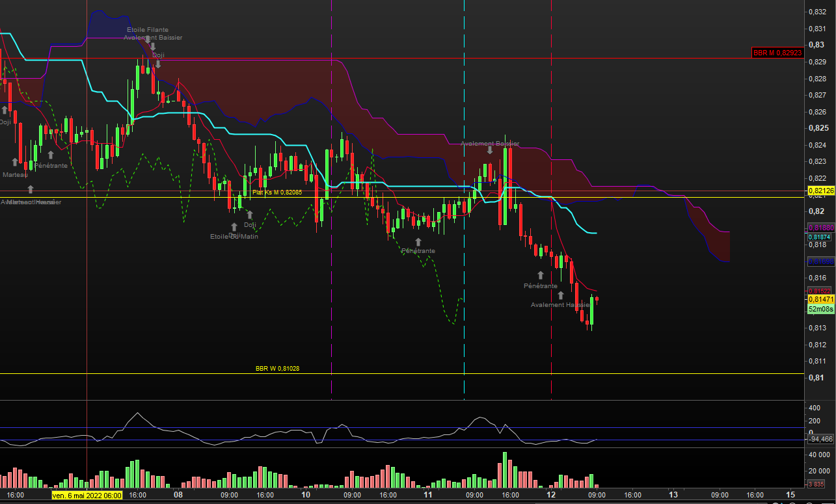The width and height of the screenshot is (836, 504).
Task: Click the up arrow above the Pénétrante label near day 11
Action: [x=418, y=242]
